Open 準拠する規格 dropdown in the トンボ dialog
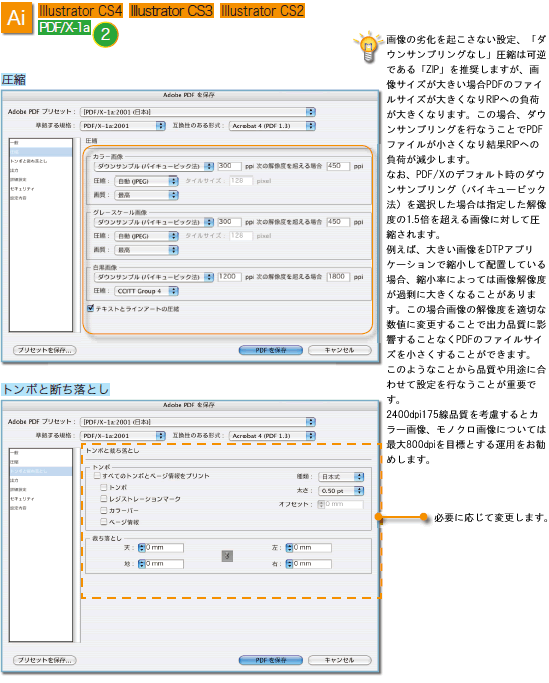549x683 pixels. pyautogui.click(x=122, y=436)
